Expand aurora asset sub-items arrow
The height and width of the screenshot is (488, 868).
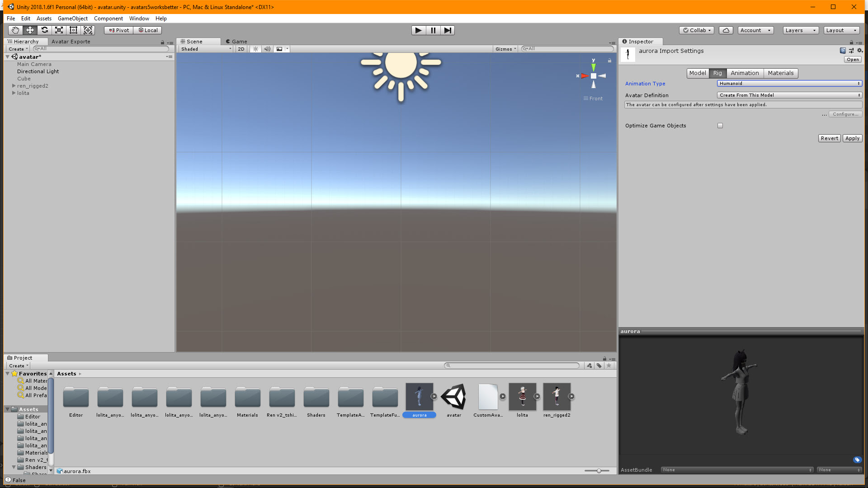tap(434, 396)
